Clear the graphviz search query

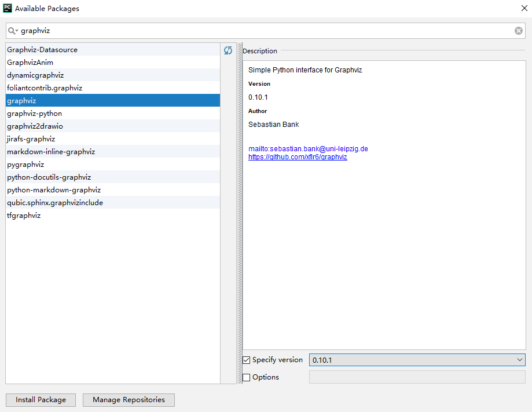[518, 30]
